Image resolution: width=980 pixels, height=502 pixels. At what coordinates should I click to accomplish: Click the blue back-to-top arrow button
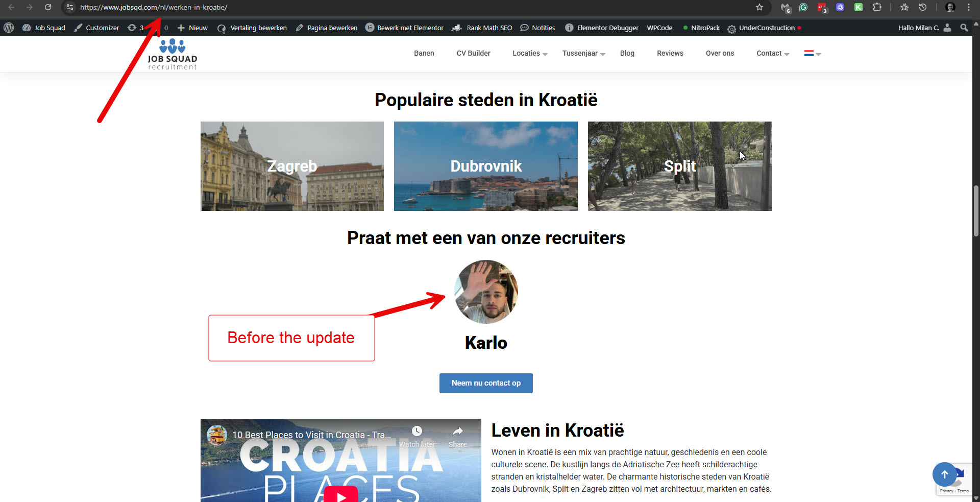pos(944,474)
